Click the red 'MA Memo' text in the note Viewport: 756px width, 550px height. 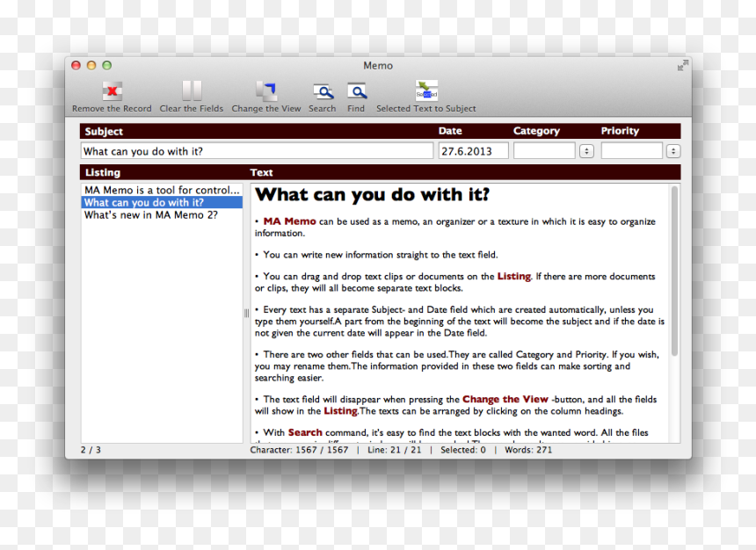289,221
